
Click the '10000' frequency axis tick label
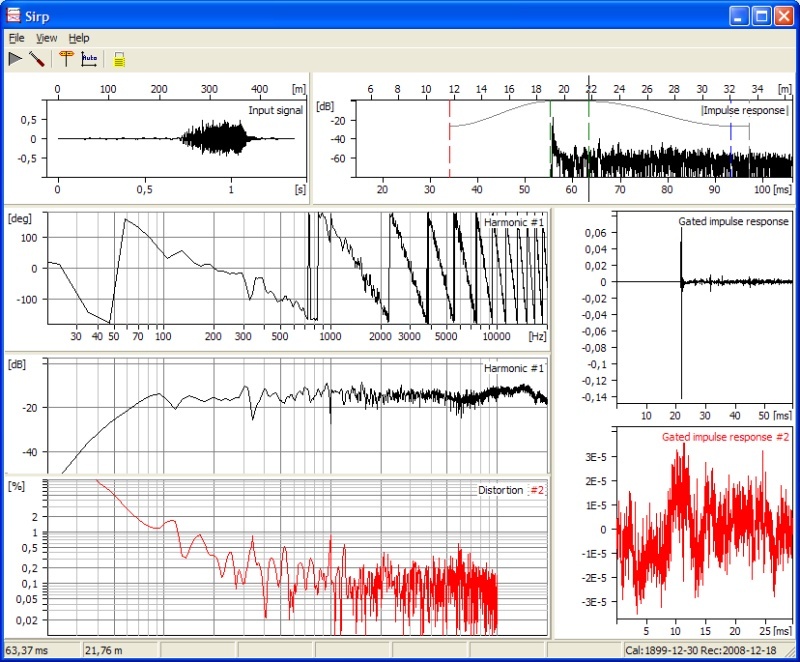pyautogui.click(x=496, y=336)
